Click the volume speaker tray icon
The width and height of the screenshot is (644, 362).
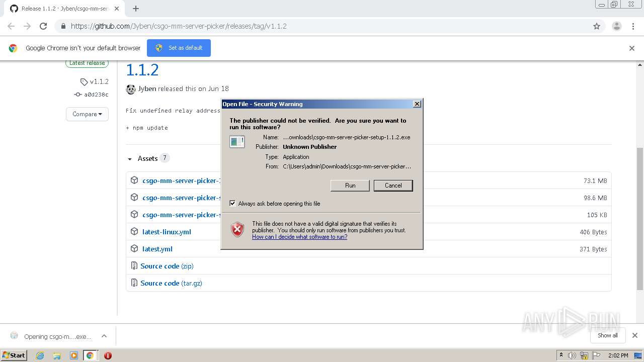pos(572,355)
